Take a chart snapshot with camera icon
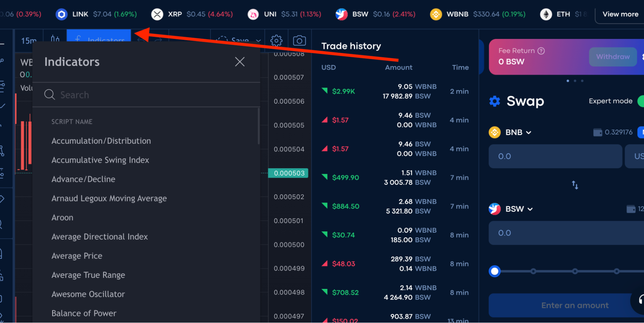This screenshot has width=644, height=323. [x=299, y=41]
